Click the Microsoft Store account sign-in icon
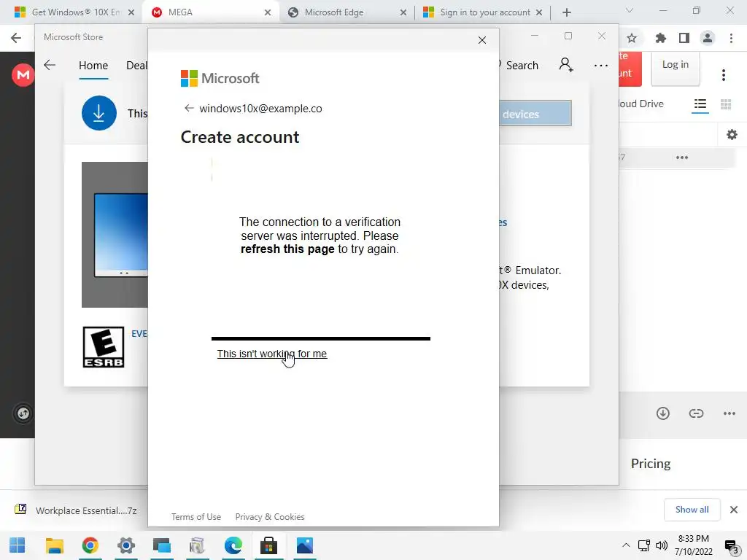The width and height of the screenshot is (747, 560). coord(566,65)
